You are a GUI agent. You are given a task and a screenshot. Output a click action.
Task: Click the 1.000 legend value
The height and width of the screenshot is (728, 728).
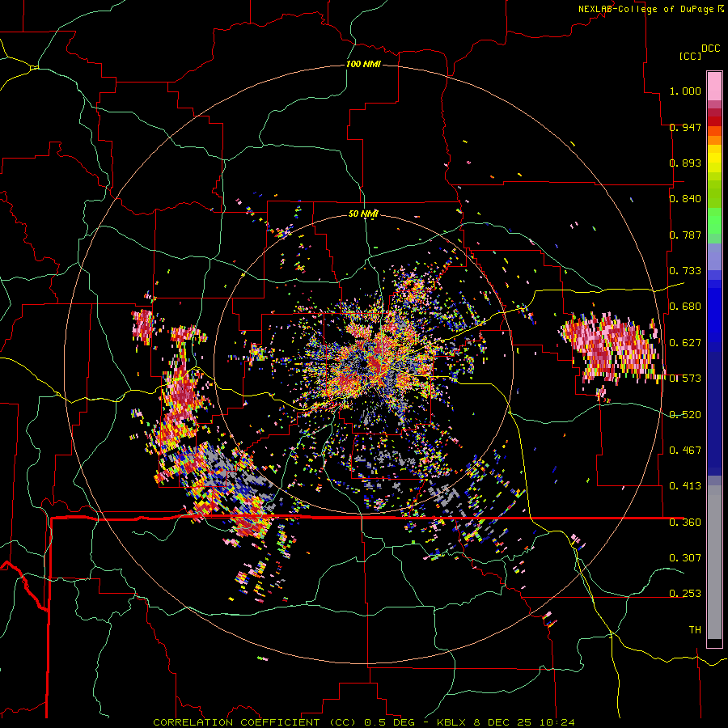tap(685, 91)
